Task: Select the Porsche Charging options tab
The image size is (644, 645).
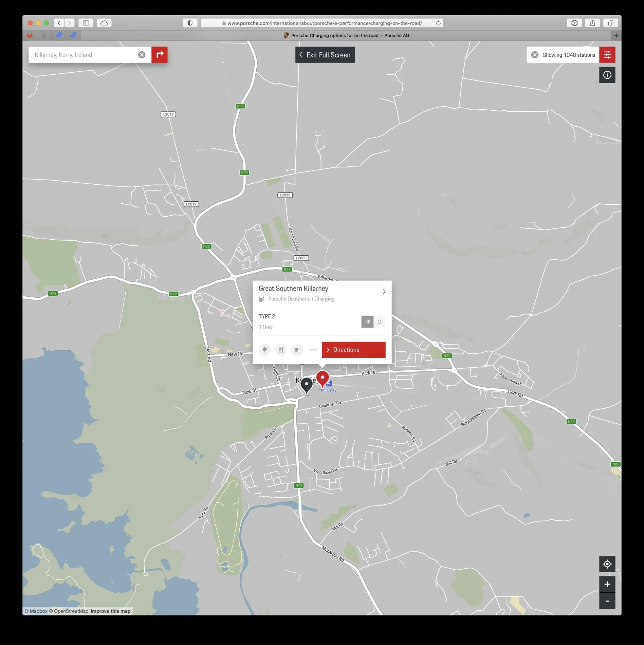Action: tap(346, 35)
